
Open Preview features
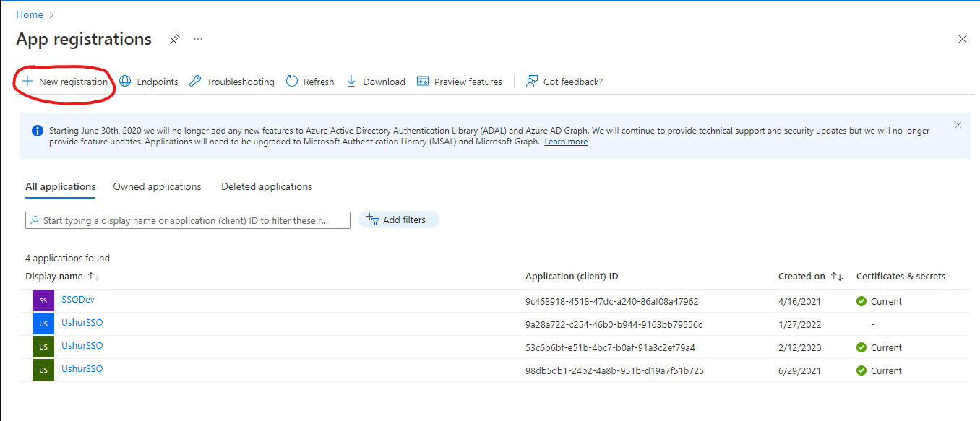coord(460,82)
